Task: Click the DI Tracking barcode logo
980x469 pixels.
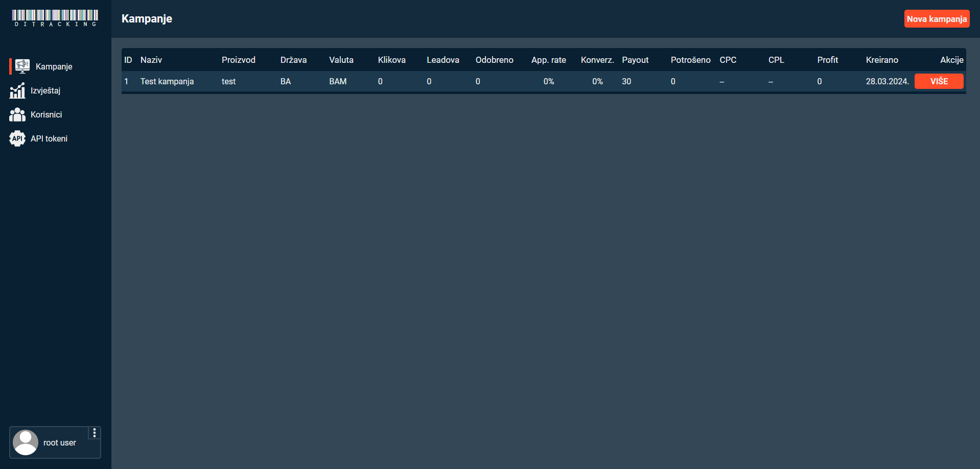Action: 55,18
